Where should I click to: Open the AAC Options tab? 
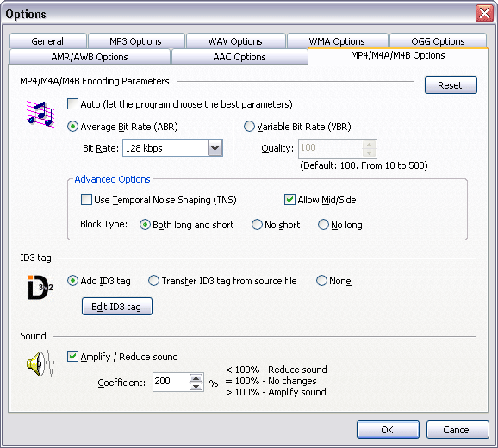[240, 57]
